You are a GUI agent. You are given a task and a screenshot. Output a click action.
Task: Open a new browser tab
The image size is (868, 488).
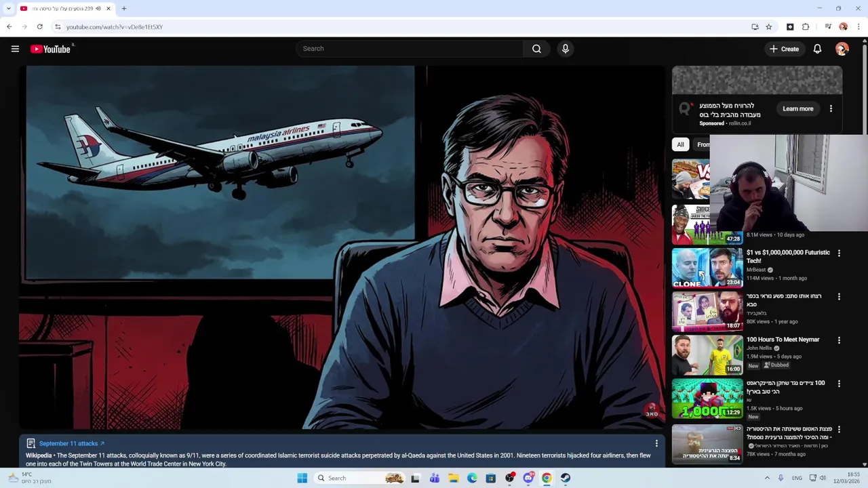123,9
